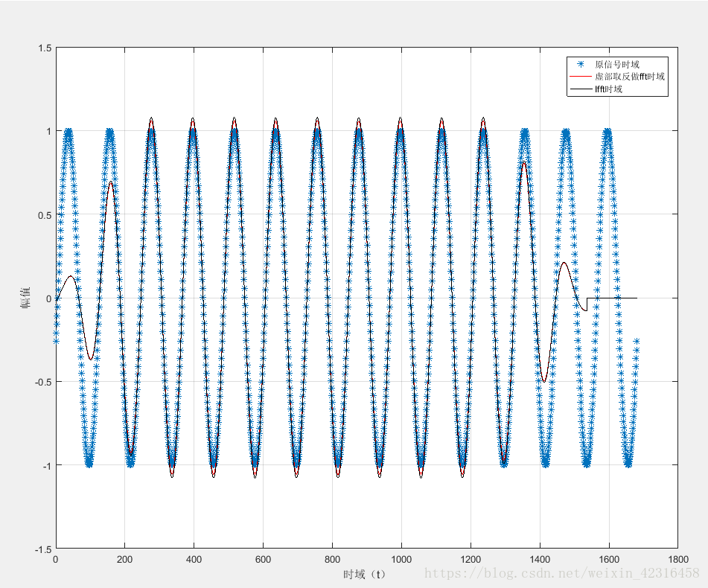The image size is (708, 588).
Task: Click the x-axis tick label 1200
Action: click(471, 560)
